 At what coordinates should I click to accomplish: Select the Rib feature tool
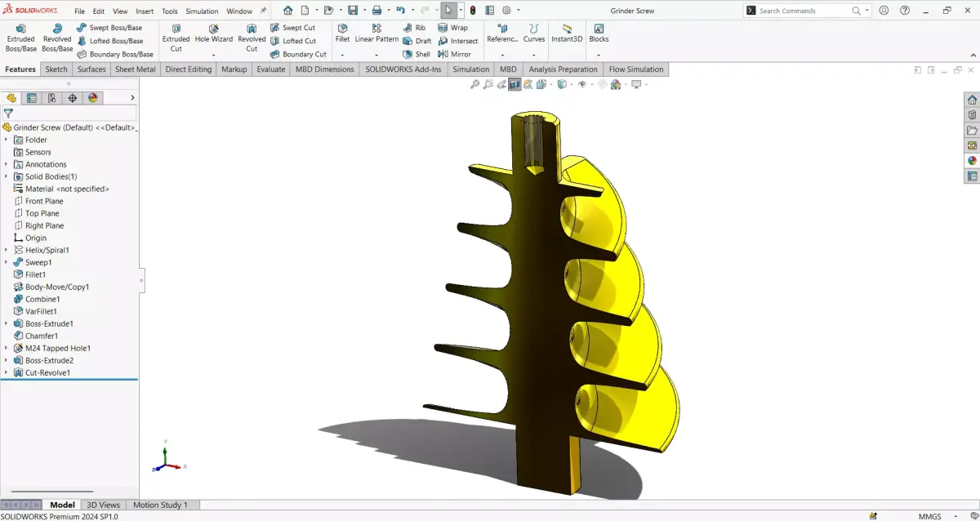[x=414, y=28]
